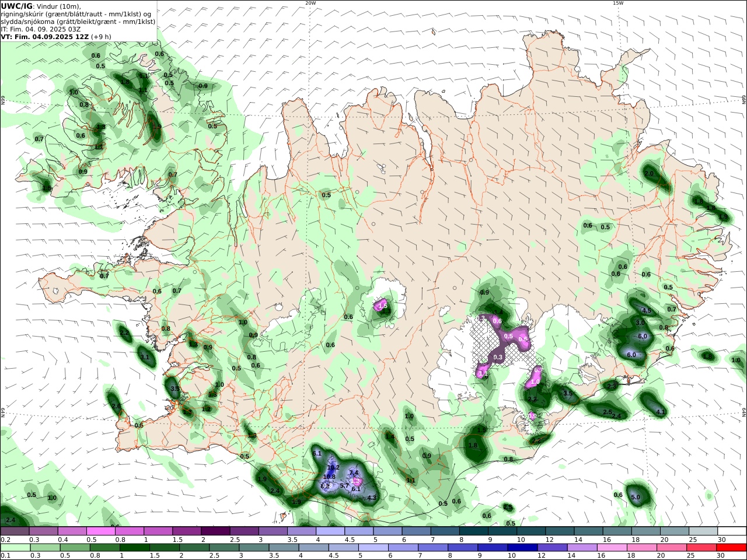Select the 'rigning/skúrir' legend description line
This screenshot has height=560, width=747.
[x=76, y=14]
